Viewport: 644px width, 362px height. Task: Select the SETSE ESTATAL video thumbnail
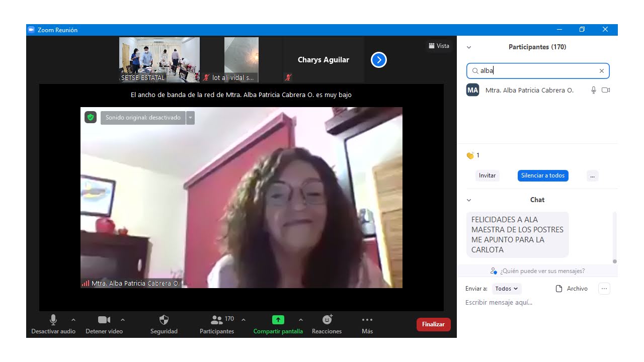coord(159,59)
